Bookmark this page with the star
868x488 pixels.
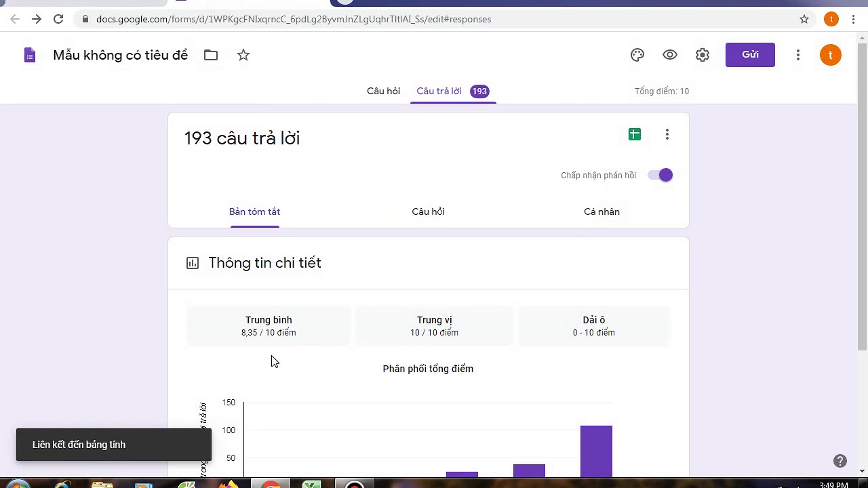pyautogui.click(x=804, y=19)
